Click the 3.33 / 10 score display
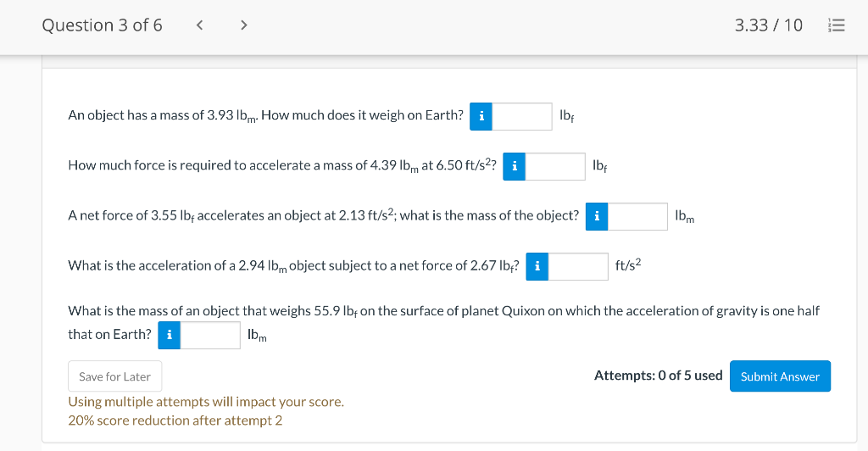Viewport: 868px width, 451px height. click(x=768, y=25)
